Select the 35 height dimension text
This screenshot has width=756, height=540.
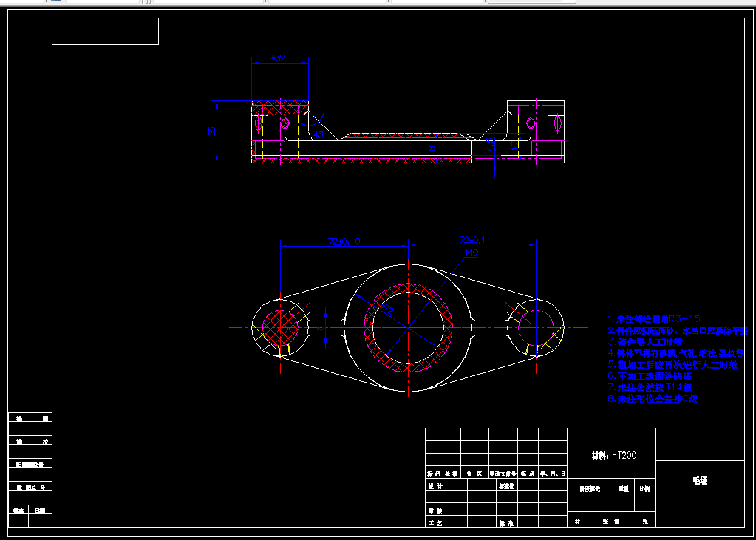click(211, 131)
